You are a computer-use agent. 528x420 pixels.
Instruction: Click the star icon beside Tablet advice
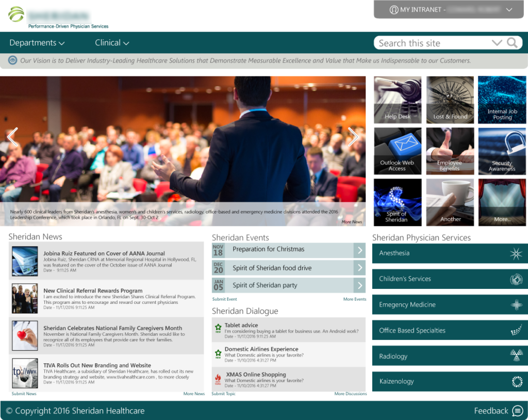tap(218, 327)
